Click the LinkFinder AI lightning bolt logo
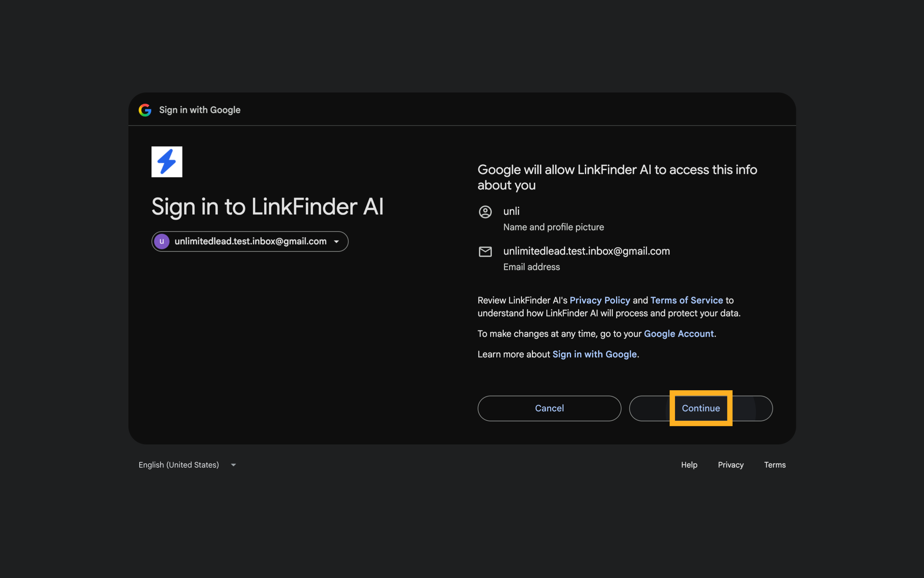924x578 pixels. [167, 162]
